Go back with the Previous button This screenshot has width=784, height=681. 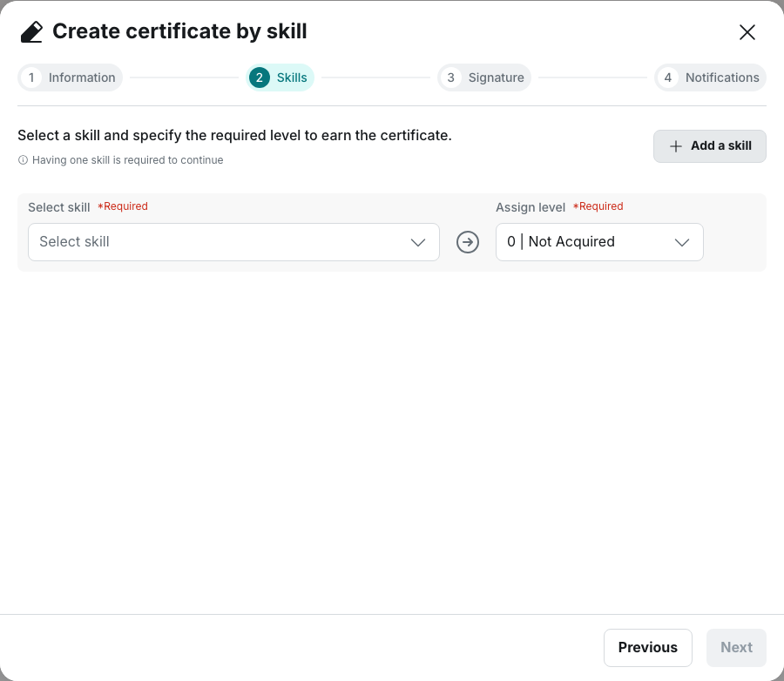click(x=647, y=648)
